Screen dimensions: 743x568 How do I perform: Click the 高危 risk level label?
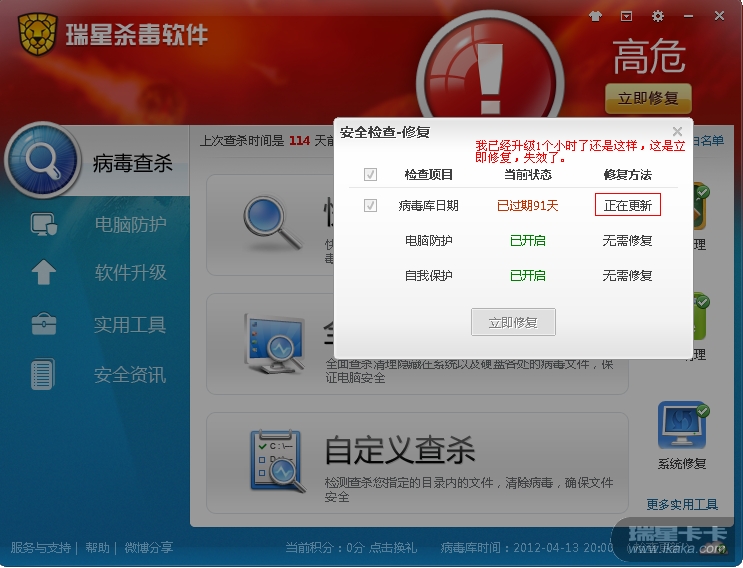(x=649, y=57)
